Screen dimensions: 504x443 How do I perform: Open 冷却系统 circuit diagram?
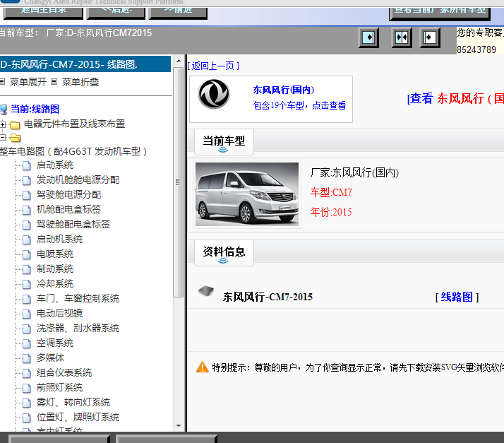tap(55, 284)
